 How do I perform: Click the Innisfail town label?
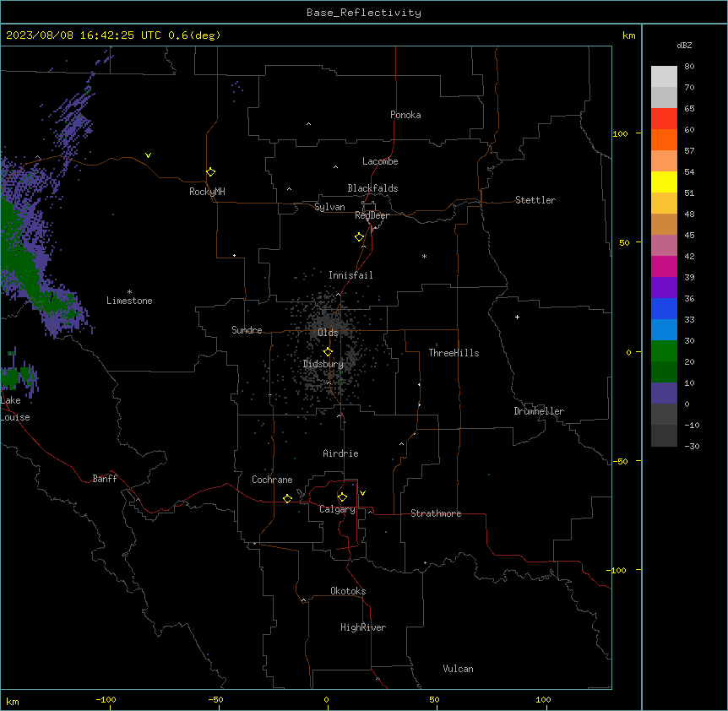pos(350,275)
